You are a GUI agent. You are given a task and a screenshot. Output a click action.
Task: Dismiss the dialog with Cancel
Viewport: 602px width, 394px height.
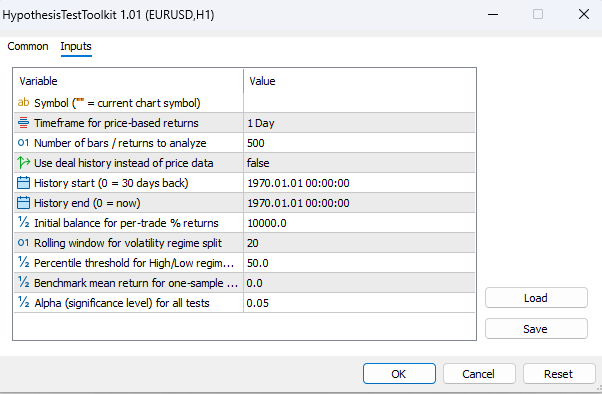coord(479,374)
